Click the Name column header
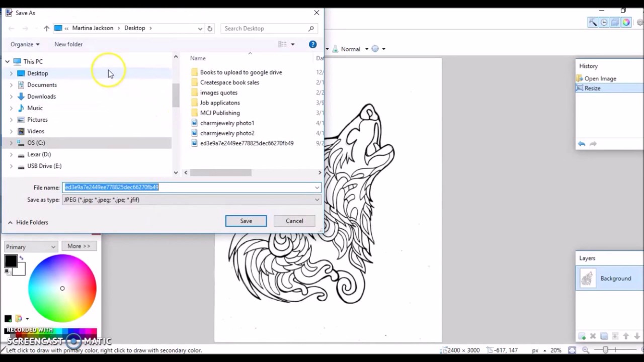 [x=198, y=58]
